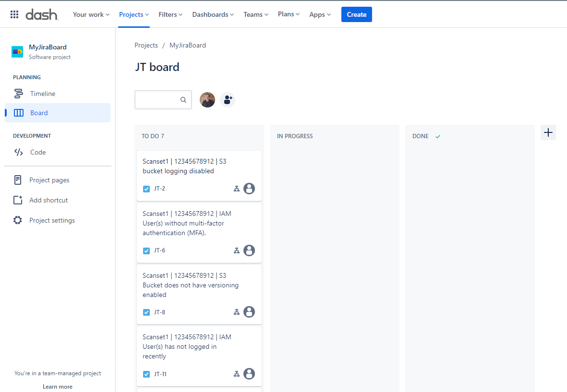Screen dimensions: 567x392
Task: Click the add people icon
Action: (228, 100)
